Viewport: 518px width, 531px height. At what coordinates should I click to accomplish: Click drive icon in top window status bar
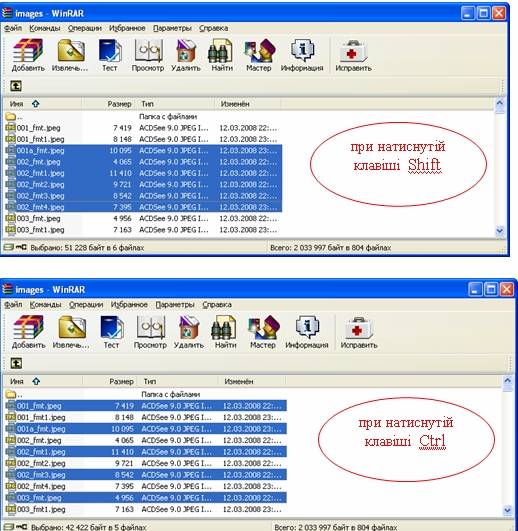8,248
